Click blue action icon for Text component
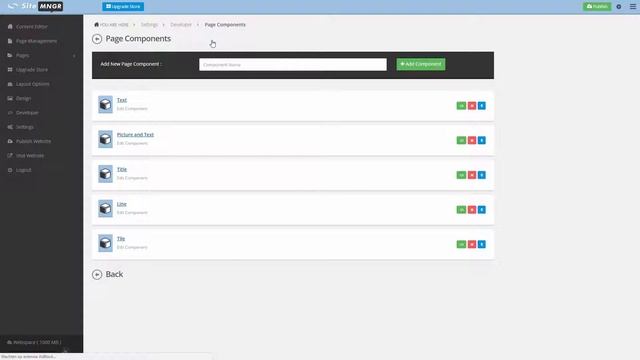The height and width of the screenshot is (360, 640). [482, 106]
